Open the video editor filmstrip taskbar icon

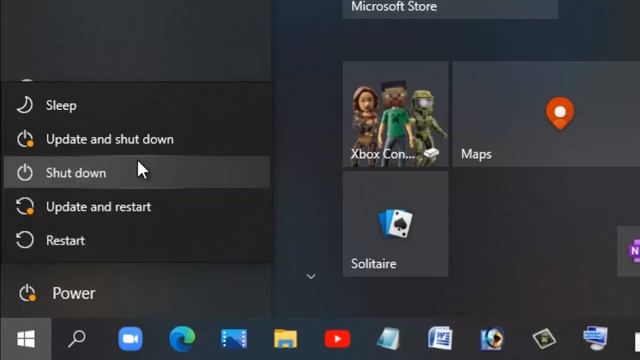click(x=234, y=339)
